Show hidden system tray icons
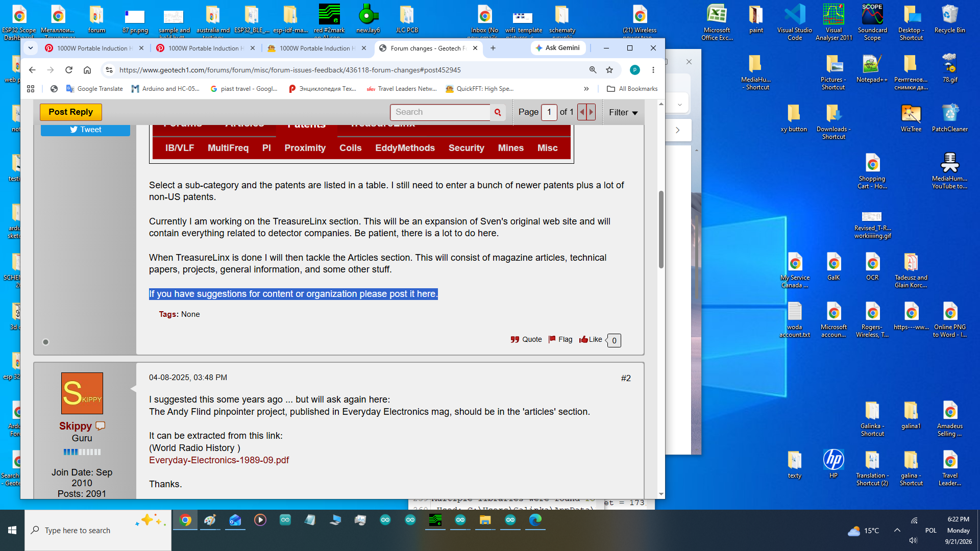Image resolution: width=980 pixels, height=551 pixels. (x=897, y=530)
